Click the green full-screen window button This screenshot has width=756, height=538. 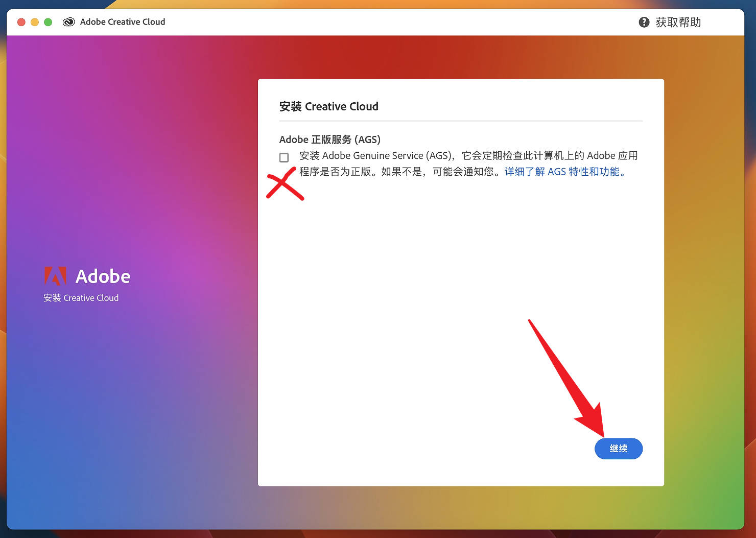click(x=48, y=22)
